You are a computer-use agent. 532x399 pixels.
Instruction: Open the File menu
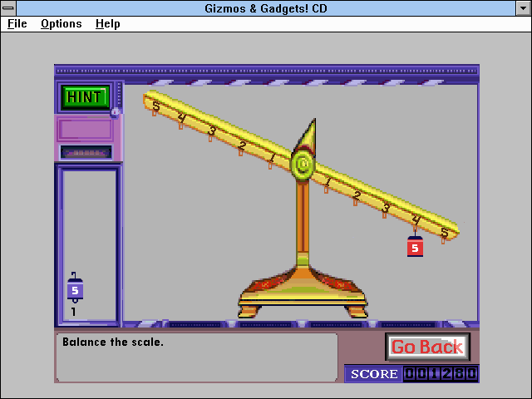17,24
